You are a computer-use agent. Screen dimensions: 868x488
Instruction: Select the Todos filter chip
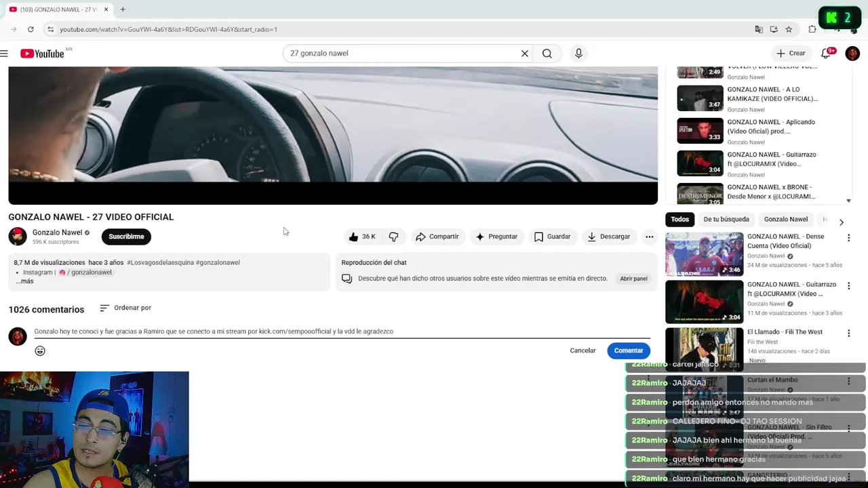point(679,220)
